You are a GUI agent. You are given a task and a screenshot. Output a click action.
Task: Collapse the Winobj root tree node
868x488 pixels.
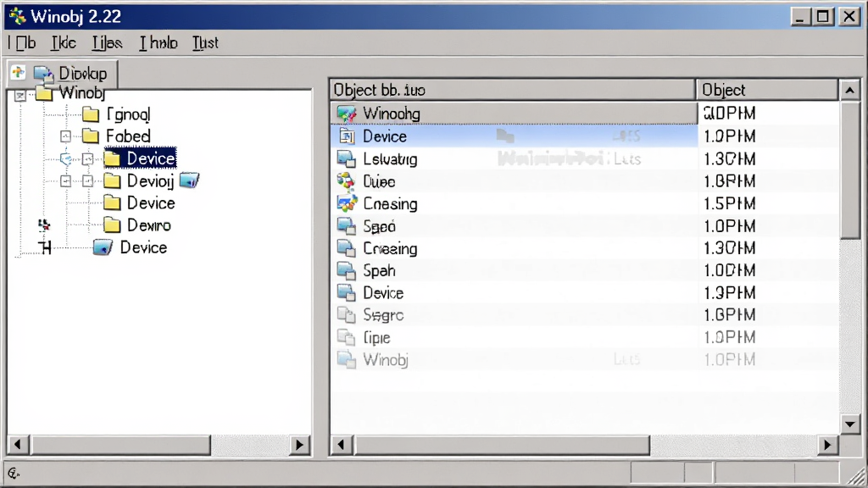20,96
